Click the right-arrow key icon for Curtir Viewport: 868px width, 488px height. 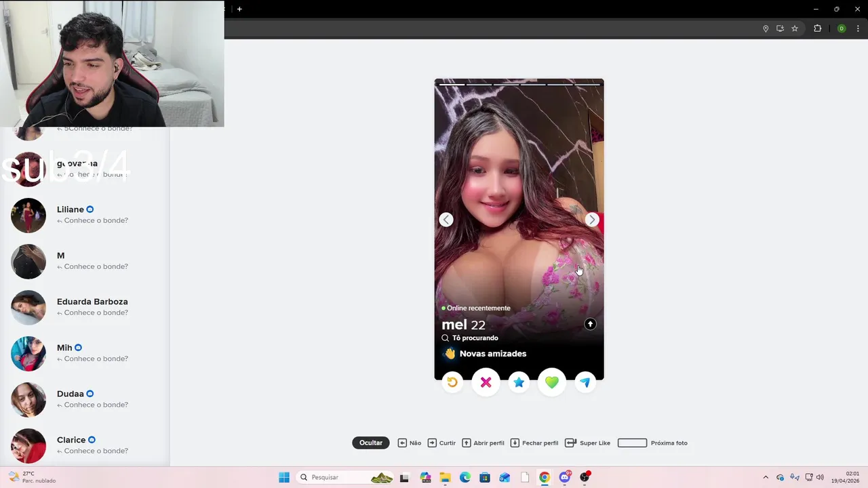(432, 443)
